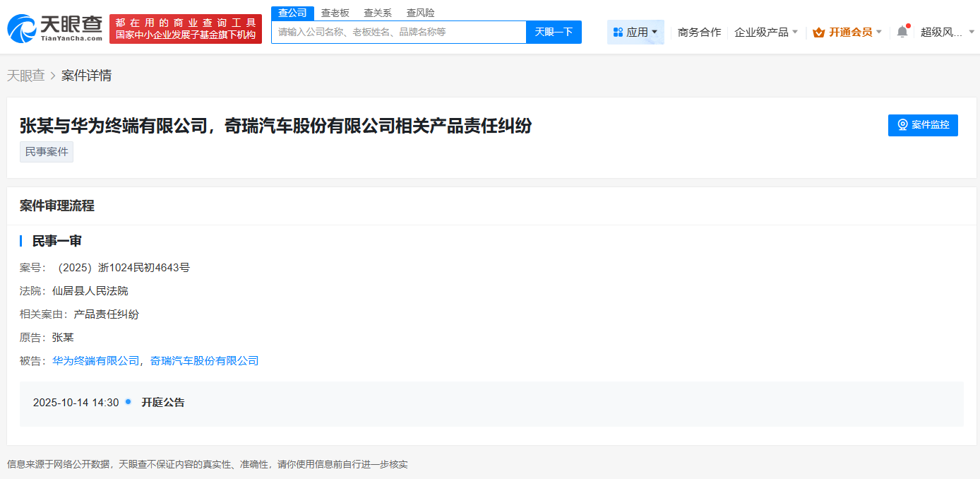The image size is (980, 479).
Task: Click the monitor icon in 案件监控 button
Action: pos(902,125)
